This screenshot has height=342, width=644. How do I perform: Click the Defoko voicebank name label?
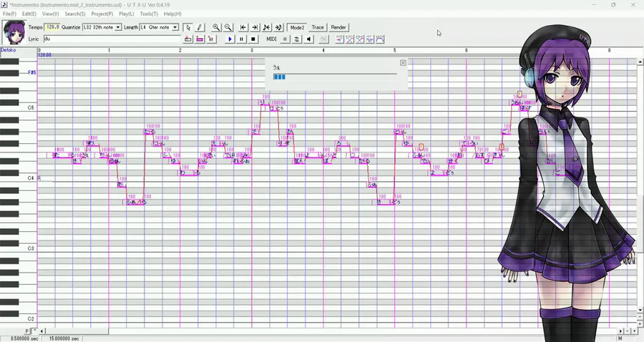pos(8,50)
